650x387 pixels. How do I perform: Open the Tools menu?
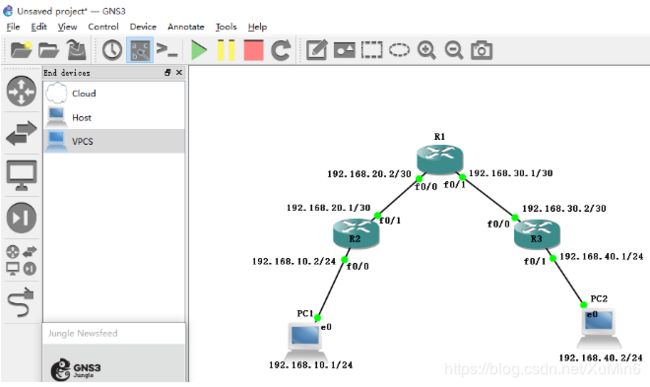pos(226,27)
